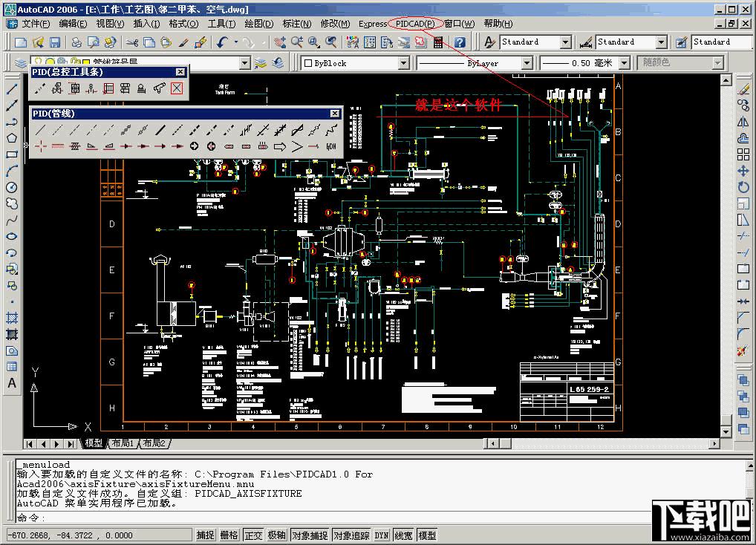Click the zigzag line icon in PID(管线)
This screenshot has height=545, width=756.
[331, 130]
